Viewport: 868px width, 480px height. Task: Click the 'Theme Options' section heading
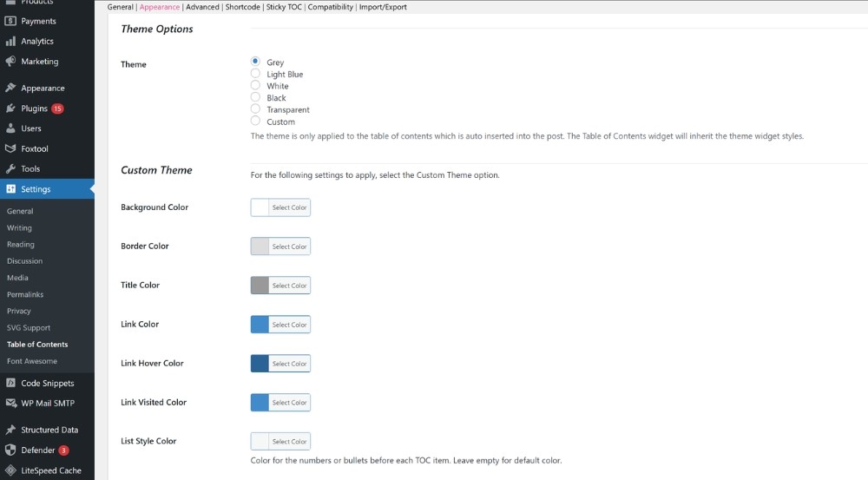tap(156, 30)
